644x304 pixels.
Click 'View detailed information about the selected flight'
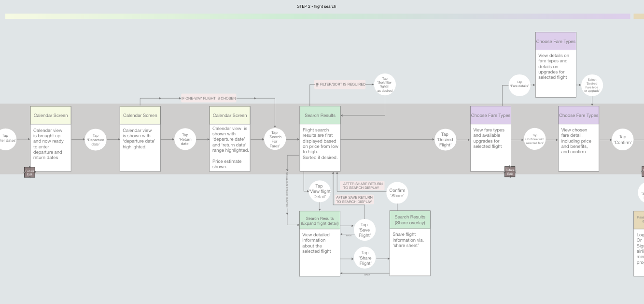(x=317, y=243)
